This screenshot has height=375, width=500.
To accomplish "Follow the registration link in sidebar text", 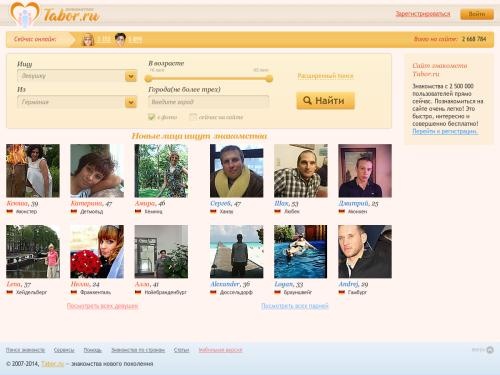I will [445, 131].
